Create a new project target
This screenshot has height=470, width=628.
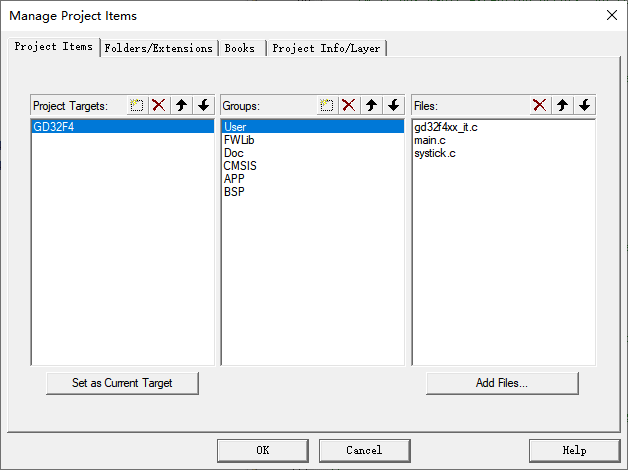[137, 105]
